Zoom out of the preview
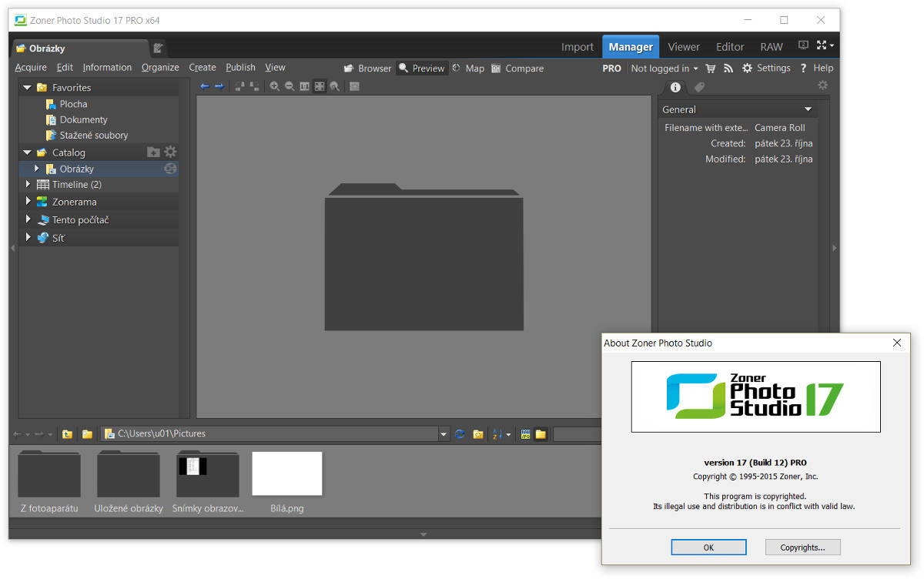This screenshot has width=924, height=579. pos(290,86)
